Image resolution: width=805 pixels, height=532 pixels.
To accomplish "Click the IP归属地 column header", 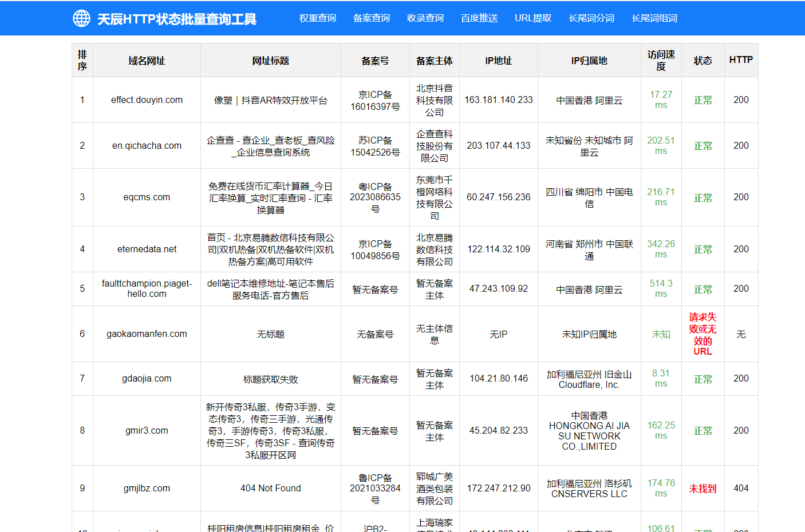I will pos(589,60).
